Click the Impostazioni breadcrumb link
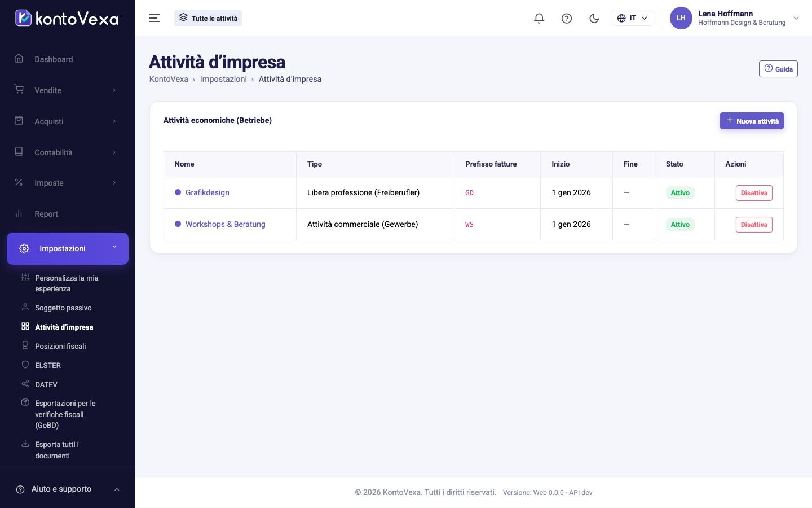Viewport: 812px width, 508px height. [223, 79]
